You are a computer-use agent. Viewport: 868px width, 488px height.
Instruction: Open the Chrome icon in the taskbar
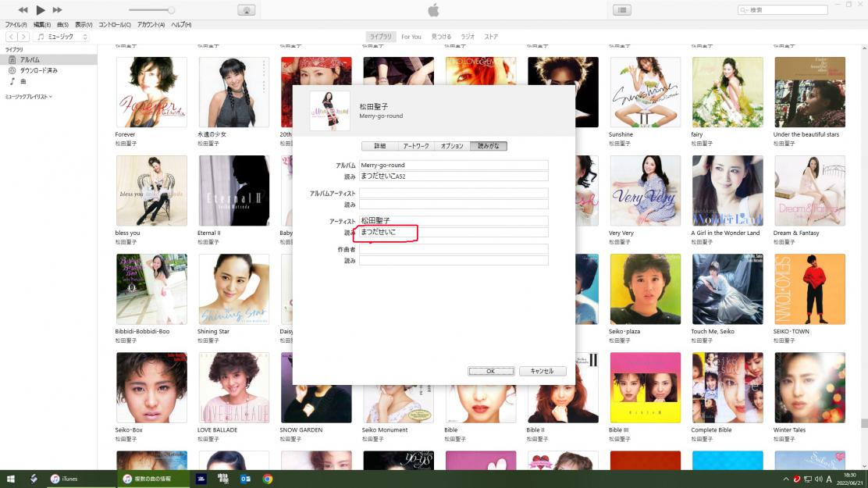pos(268,479)
